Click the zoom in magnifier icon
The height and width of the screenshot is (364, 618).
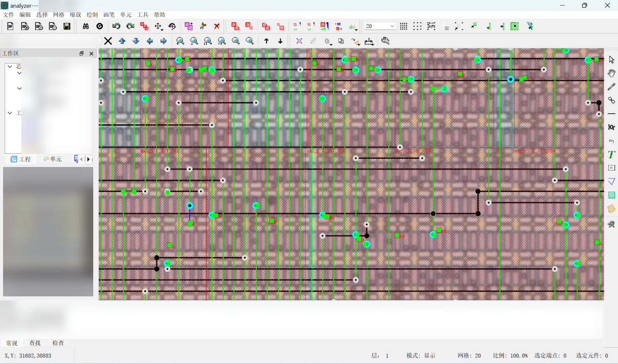pos(180,41)
